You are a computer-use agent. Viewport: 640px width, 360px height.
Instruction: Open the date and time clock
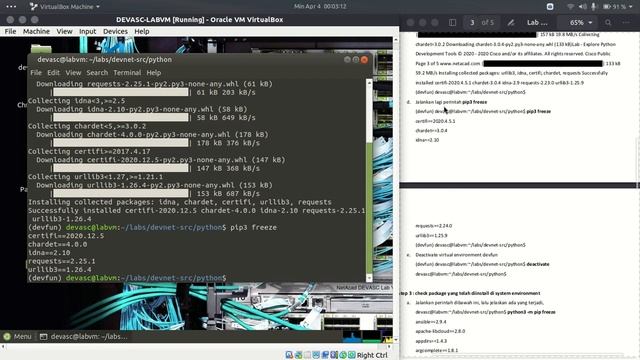(x=320, y=7)
